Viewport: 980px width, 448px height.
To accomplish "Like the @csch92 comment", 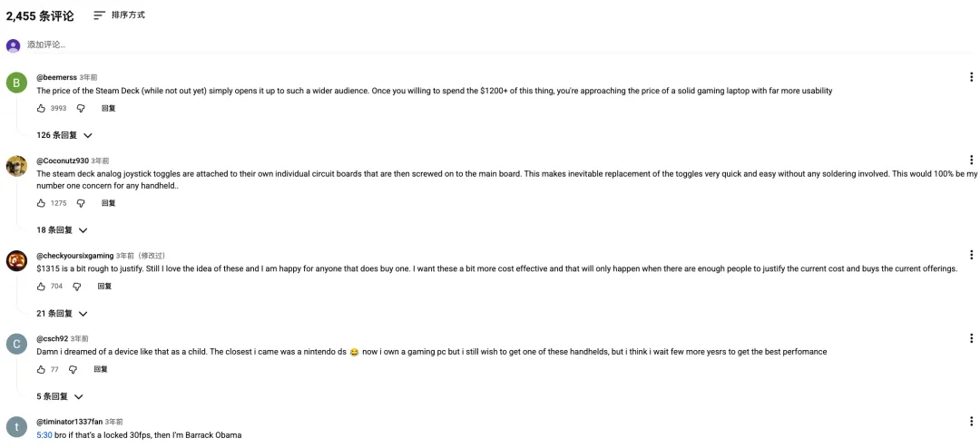I will point(41,369).
